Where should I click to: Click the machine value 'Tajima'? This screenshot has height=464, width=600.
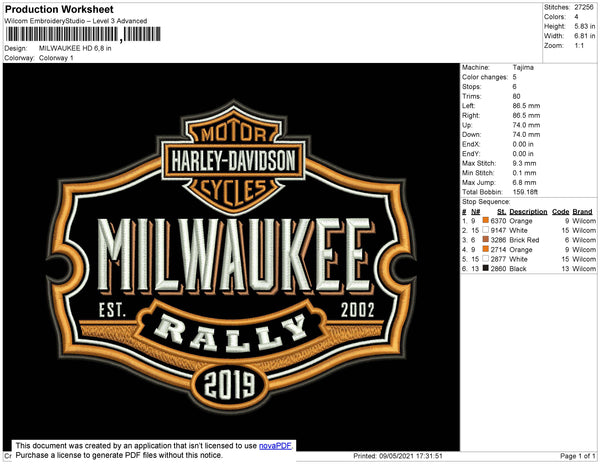[523, 67]
